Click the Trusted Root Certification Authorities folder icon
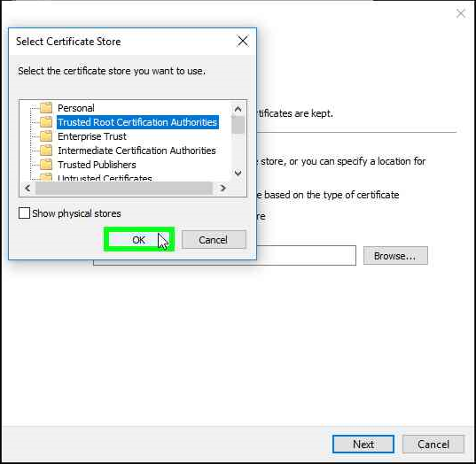 (46, 122)
